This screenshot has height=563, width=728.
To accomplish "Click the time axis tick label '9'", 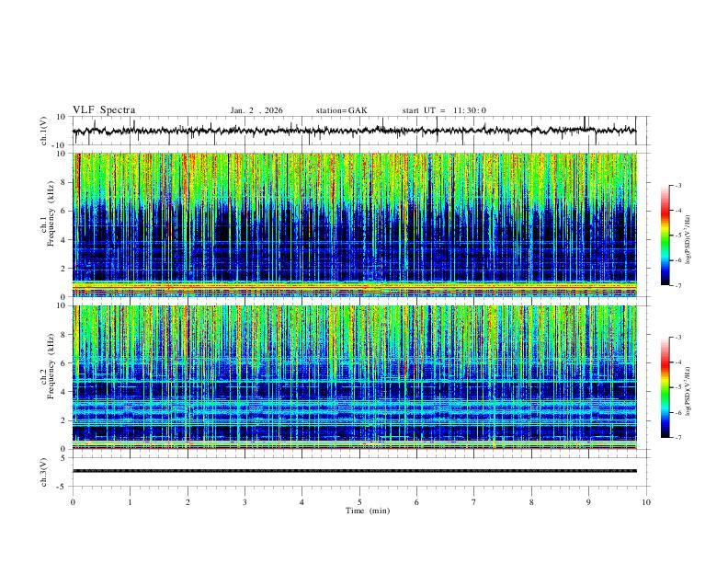I will click(588, 502).
